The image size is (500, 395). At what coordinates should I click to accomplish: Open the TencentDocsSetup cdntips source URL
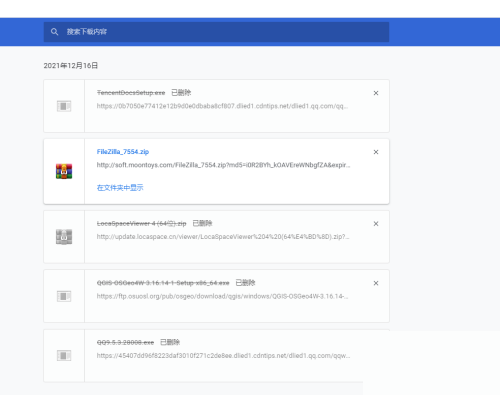click(222, 106)
